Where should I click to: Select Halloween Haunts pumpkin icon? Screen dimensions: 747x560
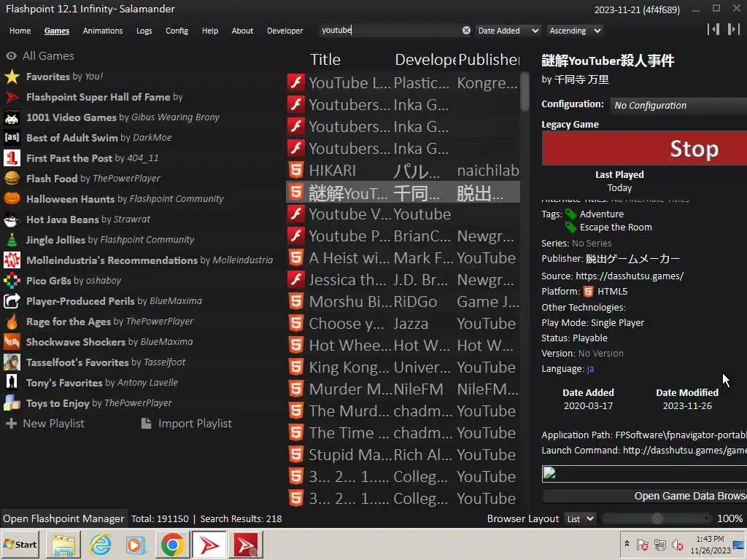coord(12,199)
